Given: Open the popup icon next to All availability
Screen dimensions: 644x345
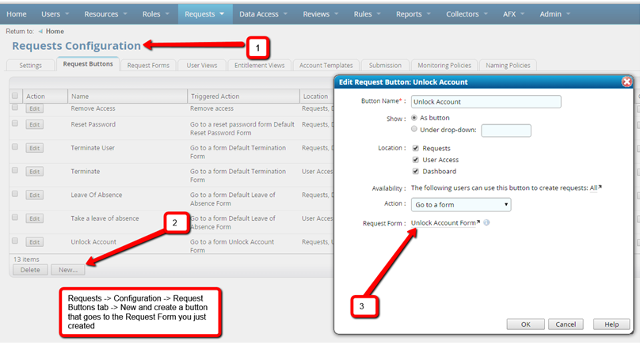Looking at the screenshot, I should tap(600, 188).
